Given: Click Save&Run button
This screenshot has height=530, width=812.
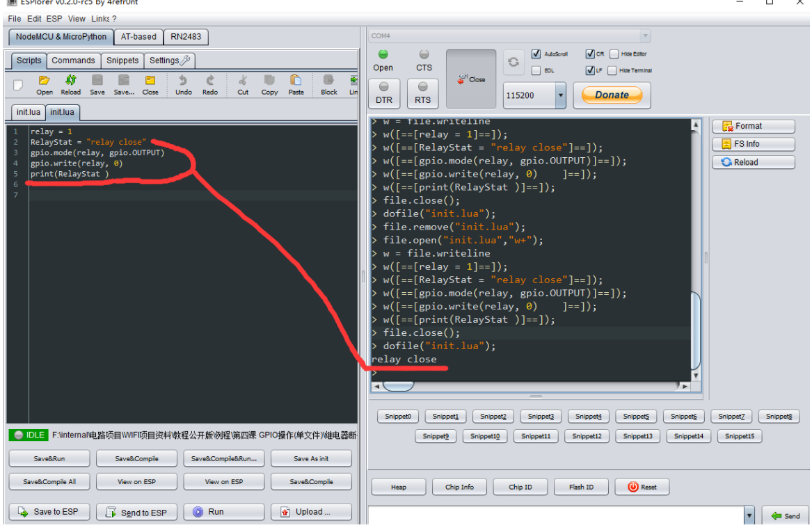Looking at the screenshot, I should (49, 458).
